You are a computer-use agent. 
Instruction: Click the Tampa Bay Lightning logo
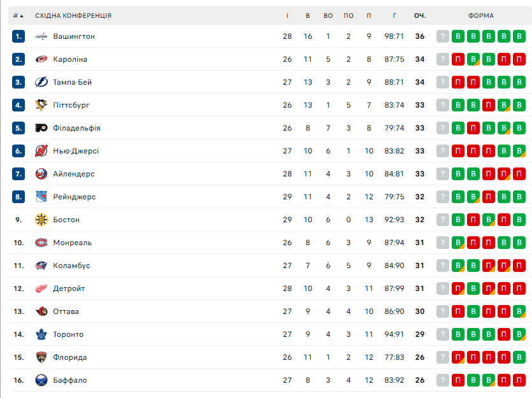point(41,82)
